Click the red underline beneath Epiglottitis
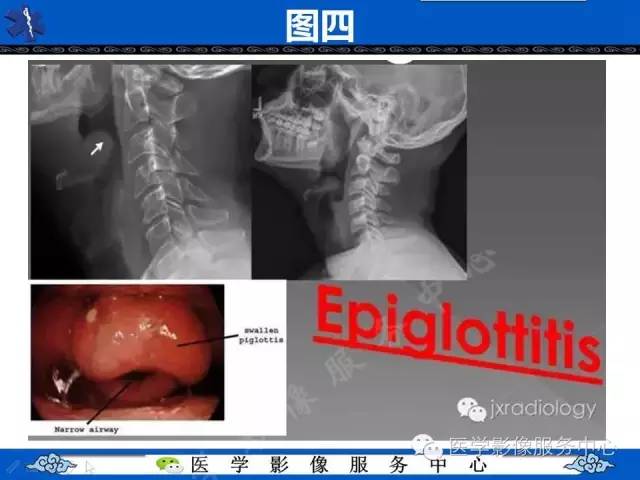The image size is (640, 480). point(457,360)
